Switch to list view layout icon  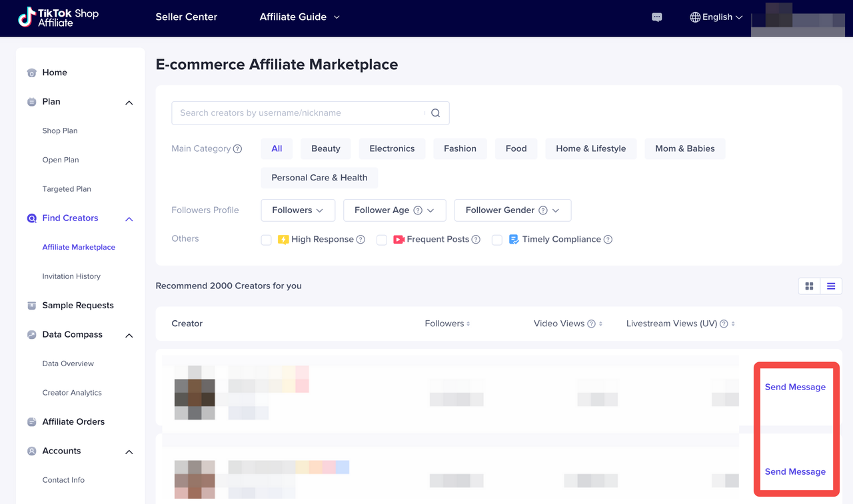tap(831, 286)
